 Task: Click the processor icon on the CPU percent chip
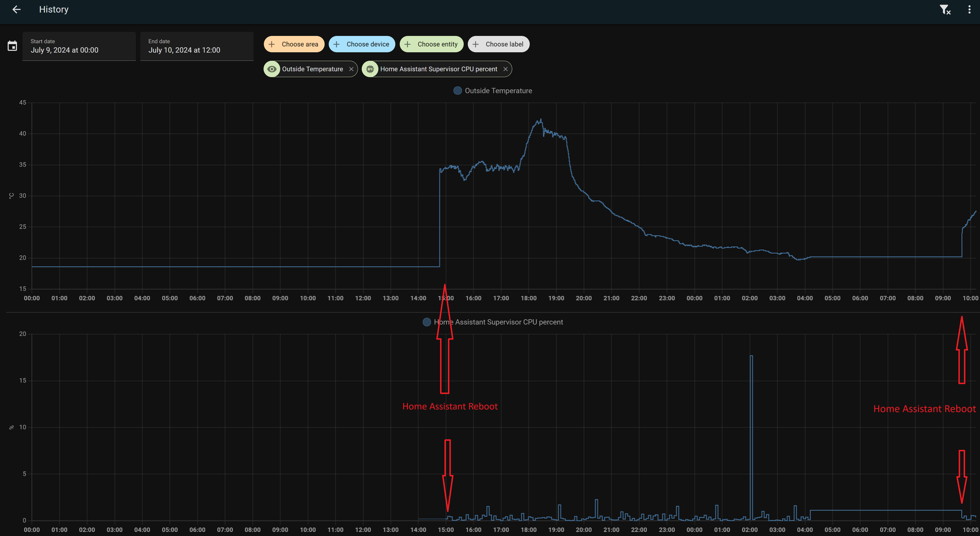point(370,69)
